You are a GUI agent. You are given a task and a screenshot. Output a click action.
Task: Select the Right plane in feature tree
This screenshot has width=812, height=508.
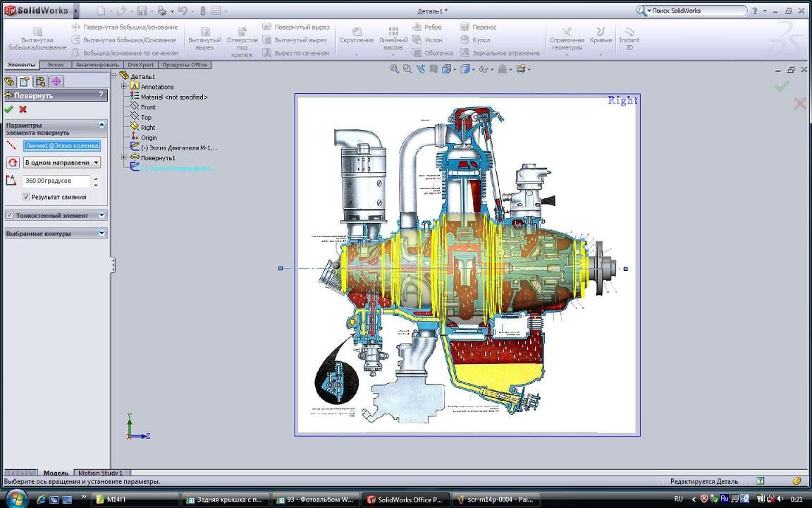[147, 128]
